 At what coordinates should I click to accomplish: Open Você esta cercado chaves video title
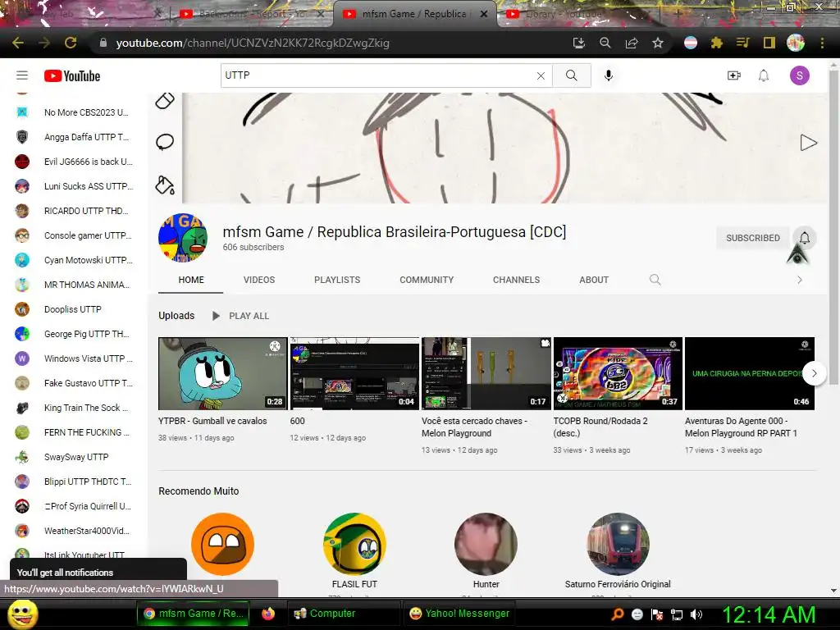click(x=474, y=427)
